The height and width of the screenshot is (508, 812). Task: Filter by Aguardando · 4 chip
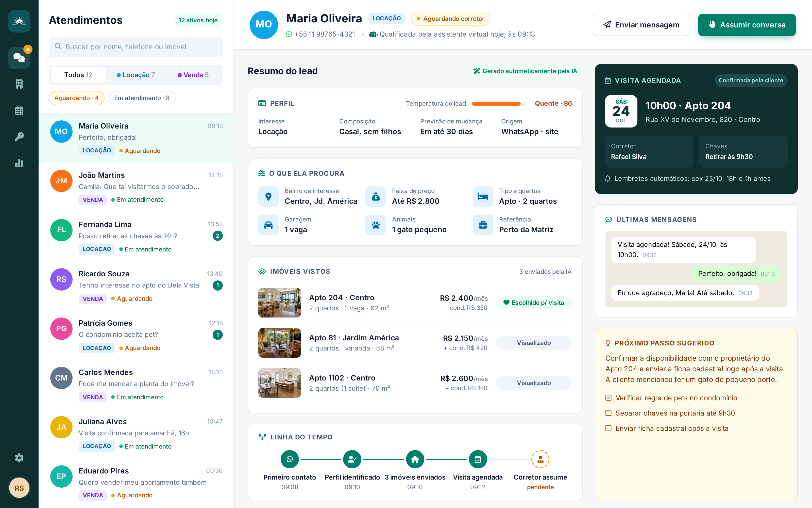pos(76,98)
